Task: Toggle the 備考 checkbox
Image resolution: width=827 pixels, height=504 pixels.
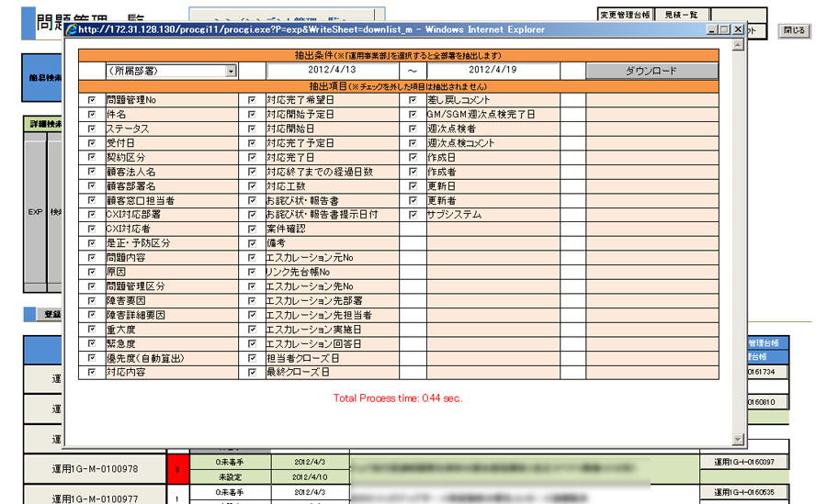Action: [252, 243]
